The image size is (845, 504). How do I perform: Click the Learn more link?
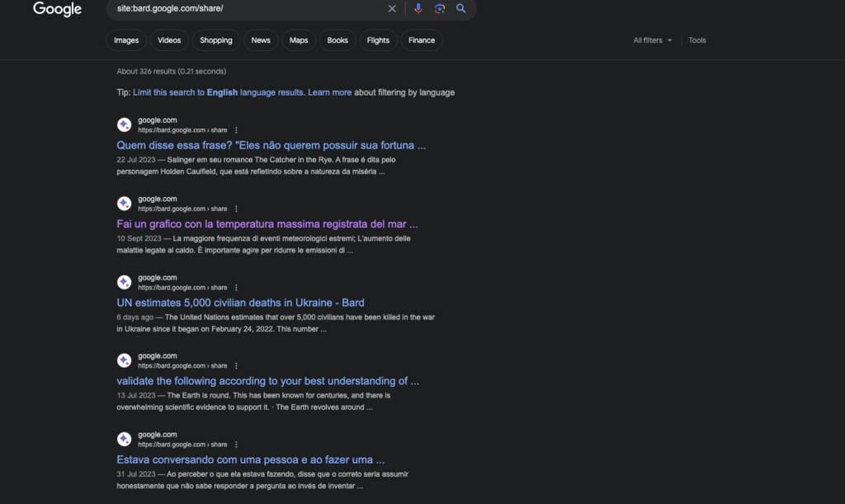coord(330,92)
